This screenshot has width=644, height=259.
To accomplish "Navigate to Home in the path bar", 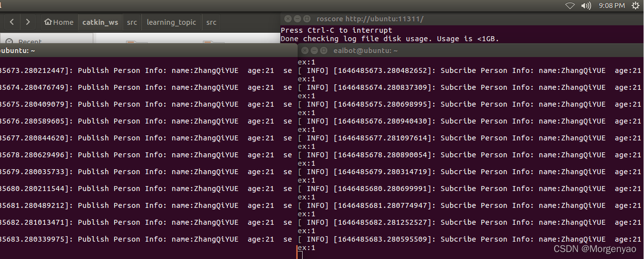I will [x=59, y=22].
